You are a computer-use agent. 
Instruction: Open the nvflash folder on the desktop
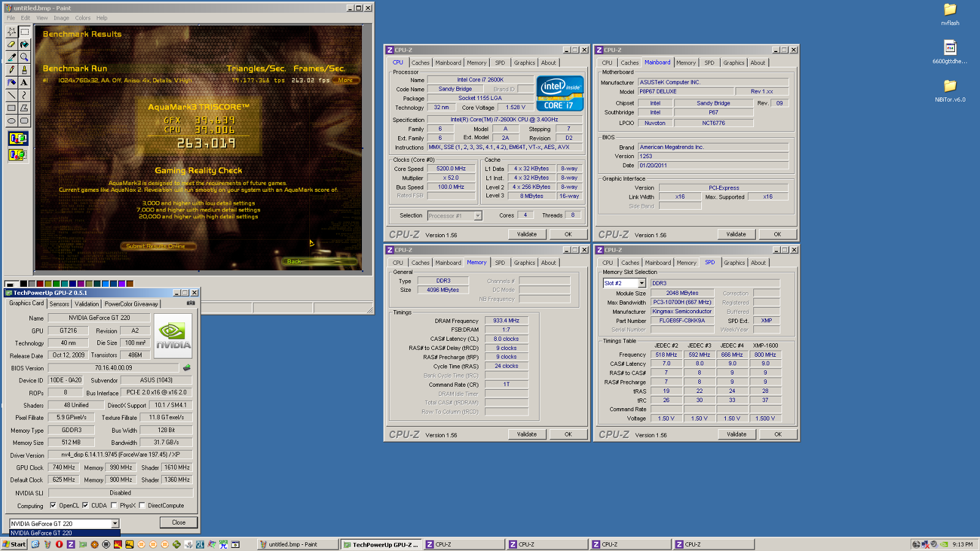pyautogui.click(x=950, y=15)
